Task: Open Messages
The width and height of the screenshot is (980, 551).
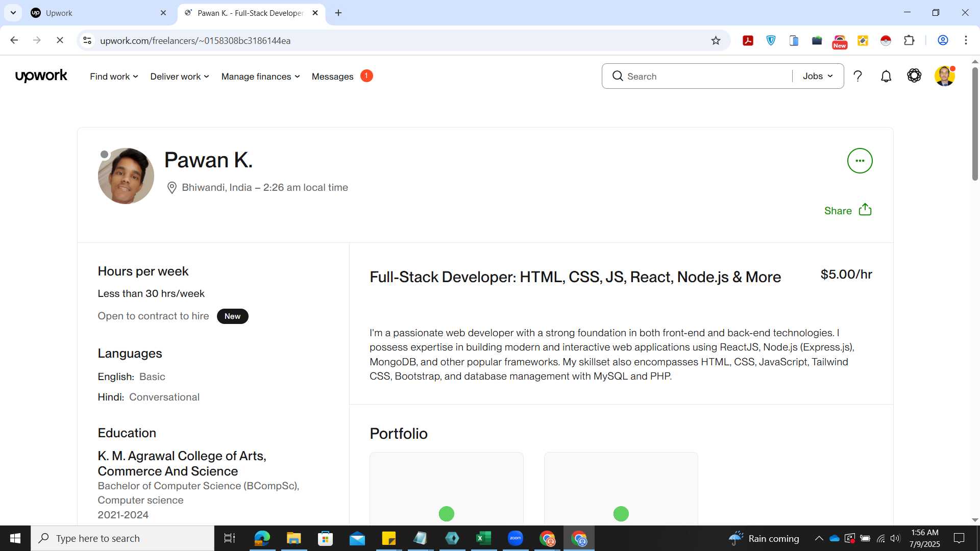Action: pyautogui.click(x=333, y=77)
